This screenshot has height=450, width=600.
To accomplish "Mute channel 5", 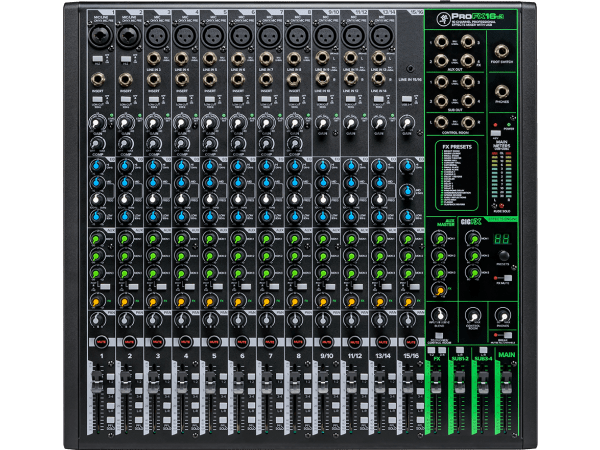I will (214, 341).
